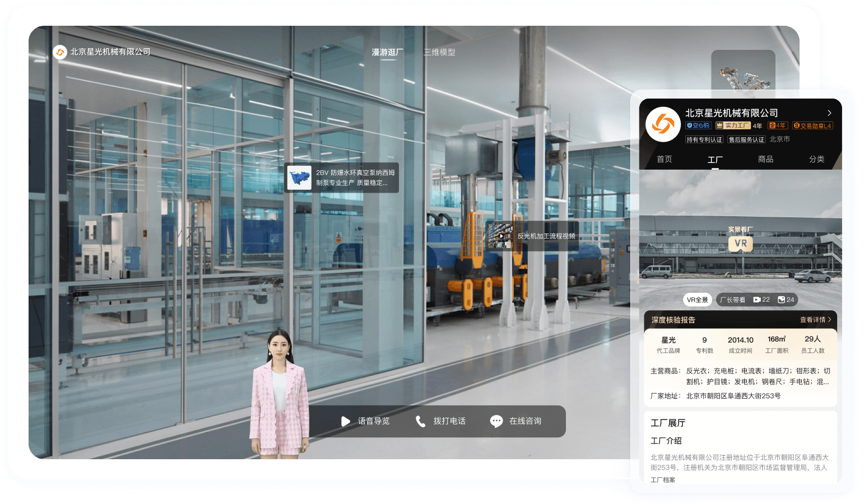Expand company details chevron arrow
Screen dimensions: 864x504
829,113
